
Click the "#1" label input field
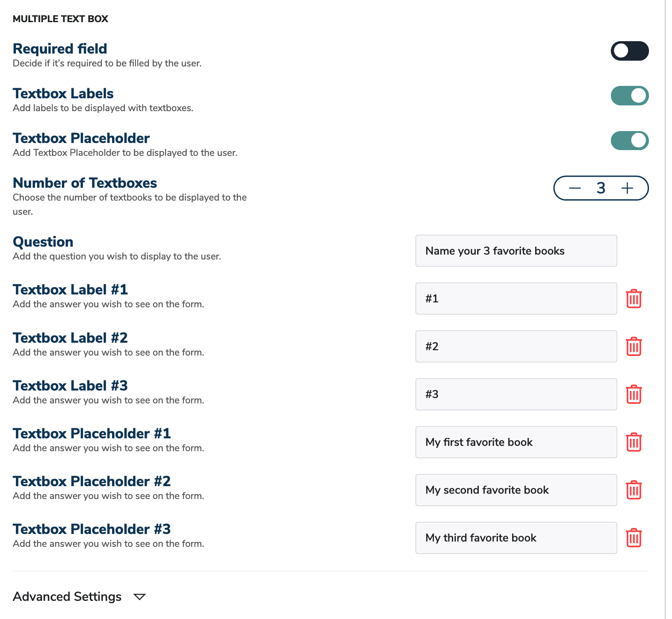tap(516, 298)
